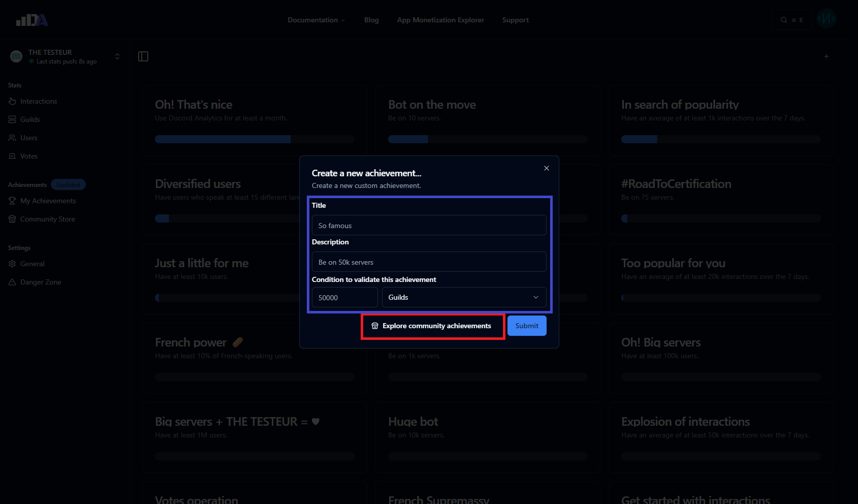The width and height of the screenshot is (858, 504).
Task: Click the Title input field
Action: [429, 225]
